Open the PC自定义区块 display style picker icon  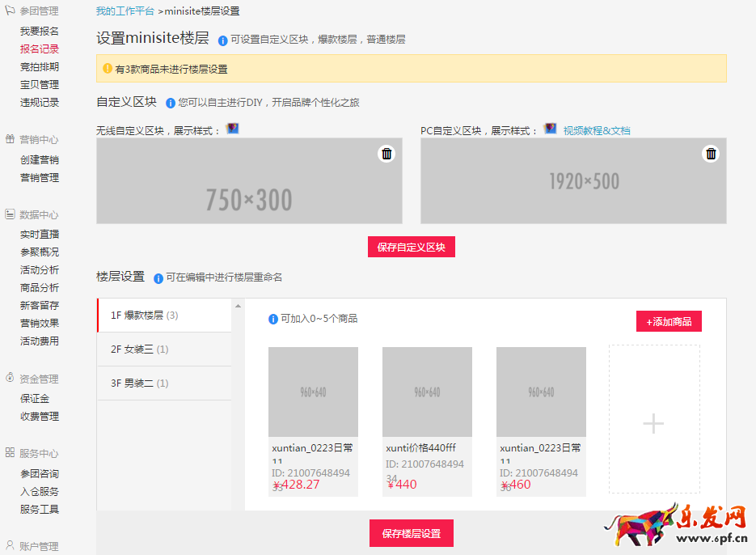(550, 128)
